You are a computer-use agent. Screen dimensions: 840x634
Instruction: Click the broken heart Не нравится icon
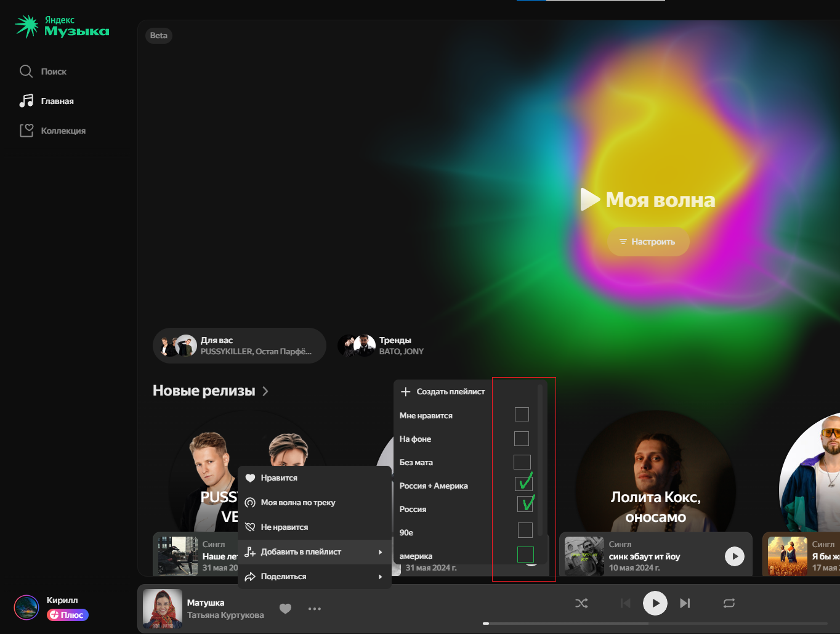pos(250,527)
